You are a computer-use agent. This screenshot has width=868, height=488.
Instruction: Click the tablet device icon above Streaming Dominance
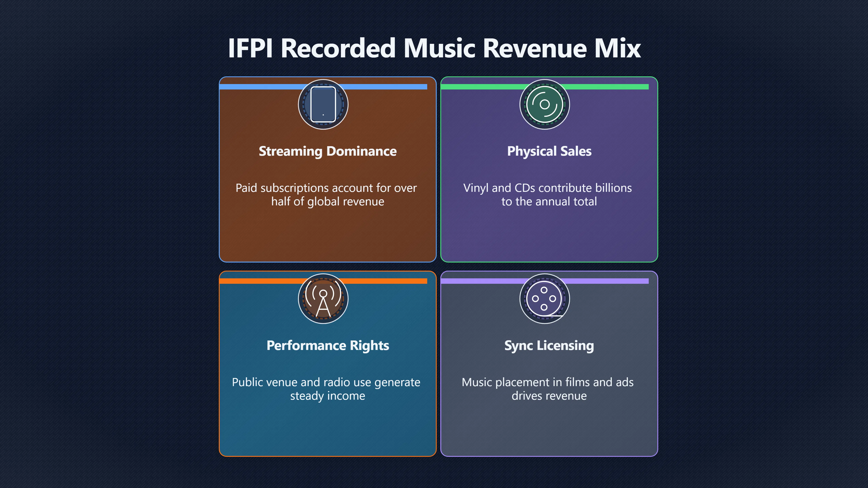[323, 104]
